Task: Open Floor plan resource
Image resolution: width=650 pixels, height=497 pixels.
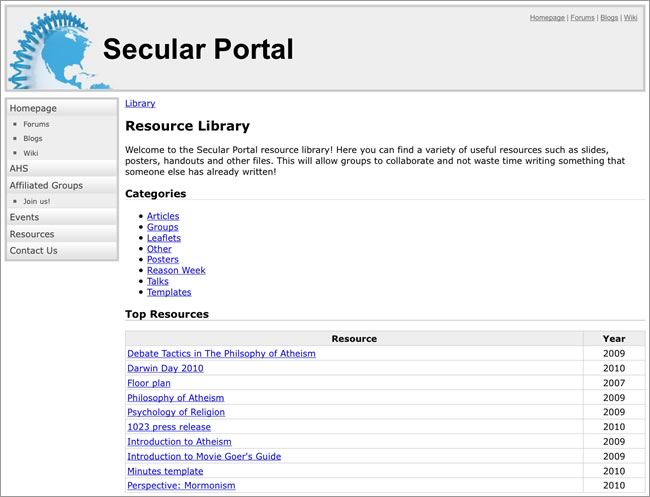Action: [148, 383]
